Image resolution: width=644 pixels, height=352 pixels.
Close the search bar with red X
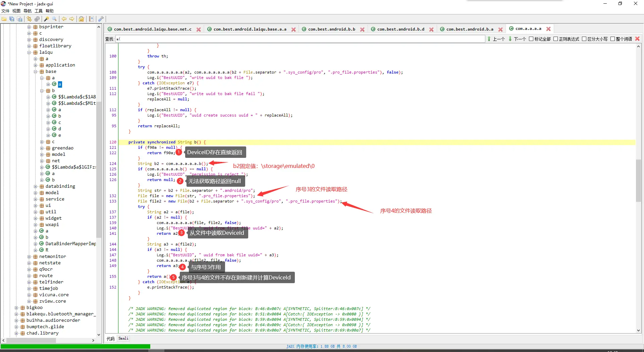637,39
